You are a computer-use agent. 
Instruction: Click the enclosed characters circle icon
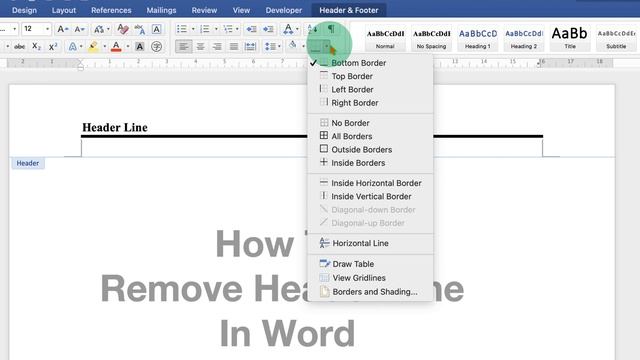click(156, 47)
